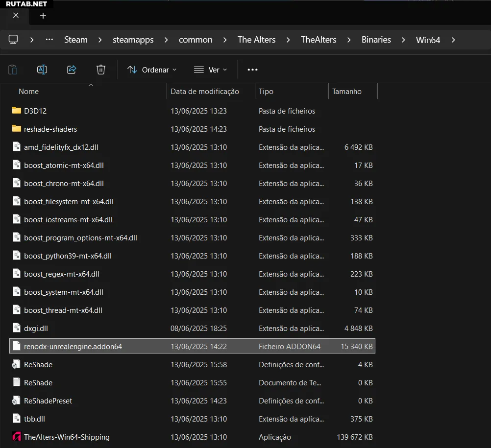Click the Rename toolbar icon
The image size is (491, 448).
click(42, 70)
